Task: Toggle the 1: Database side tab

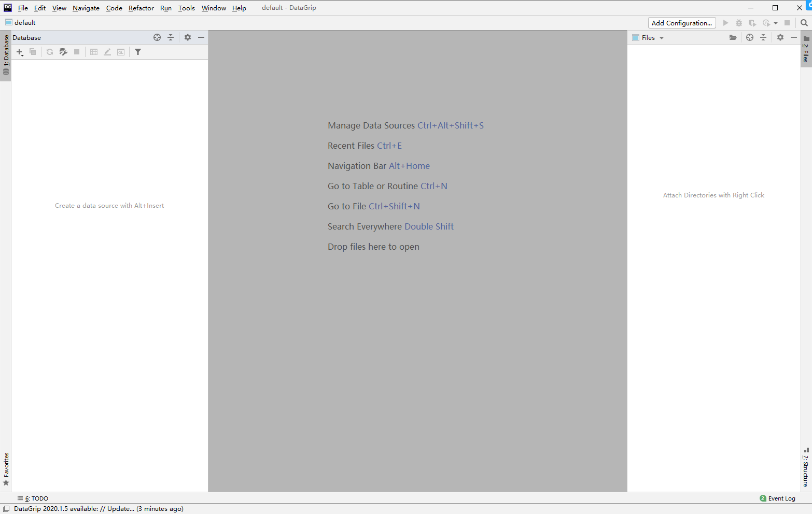Action: coord(6,55)
